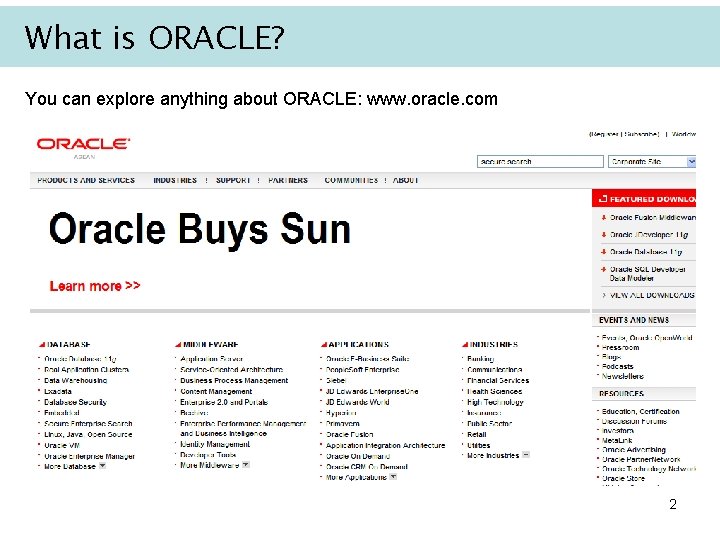Screen dimensions: 720x540
Task: Select Financial Services under Industries
Action: click(498, 381)
